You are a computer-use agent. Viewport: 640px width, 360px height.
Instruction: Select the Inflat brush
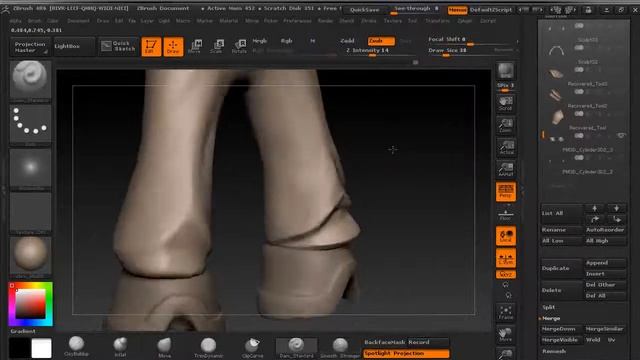tap(120, 347)
